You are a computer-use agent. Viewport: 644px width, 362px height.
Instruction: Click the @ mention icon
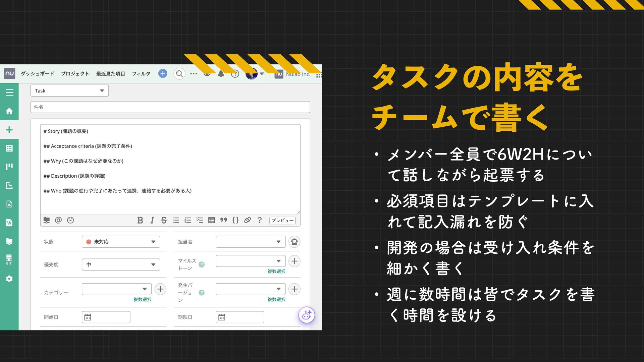tap(58, 220)
